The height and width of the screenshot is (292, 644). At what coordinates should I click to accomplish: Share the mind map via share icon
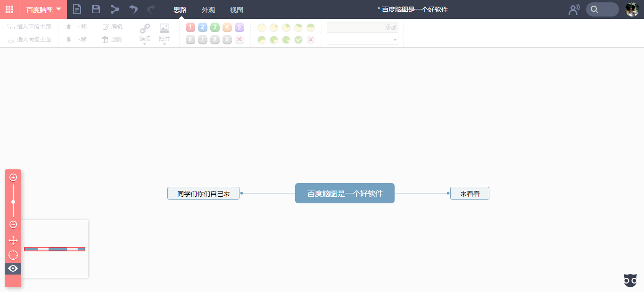(x=115, y=9)
